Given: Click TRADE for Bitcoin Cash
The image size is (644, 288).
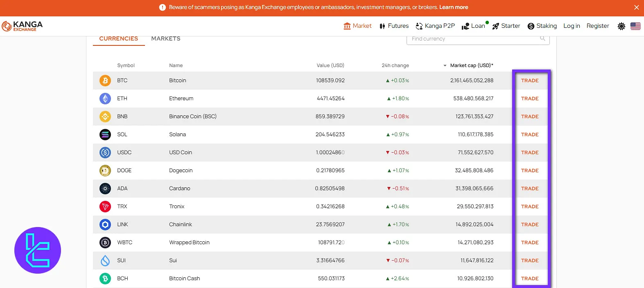Looking at the screenshot, I should (530, 279).
